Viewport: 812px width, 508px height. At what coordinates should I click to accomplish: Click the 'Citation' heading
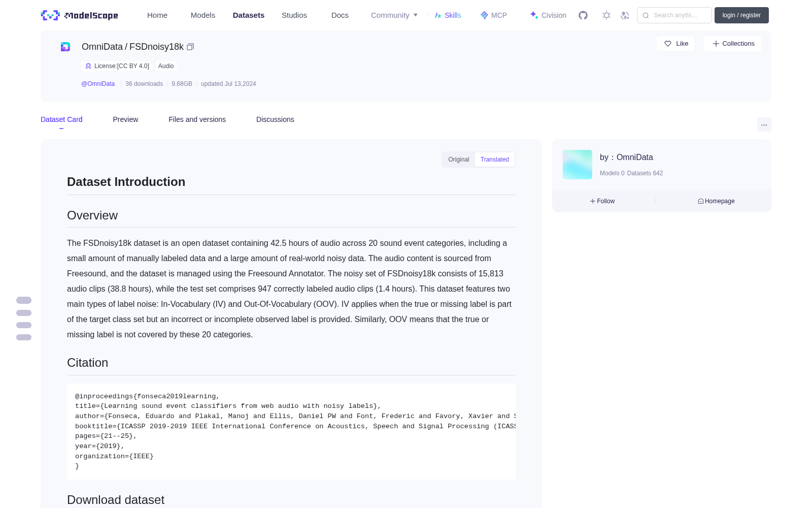(87, 363)
